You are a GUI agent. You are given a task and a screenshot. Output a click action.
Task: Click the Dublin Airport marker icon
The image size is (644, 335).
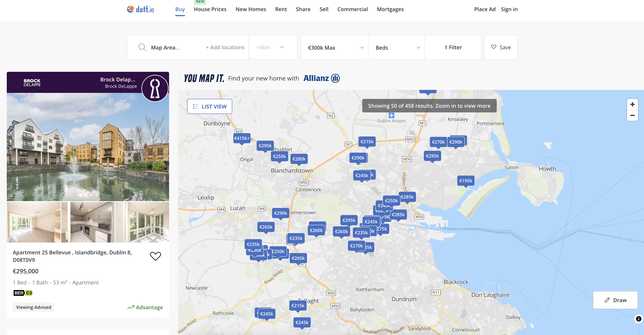(391, 115)
